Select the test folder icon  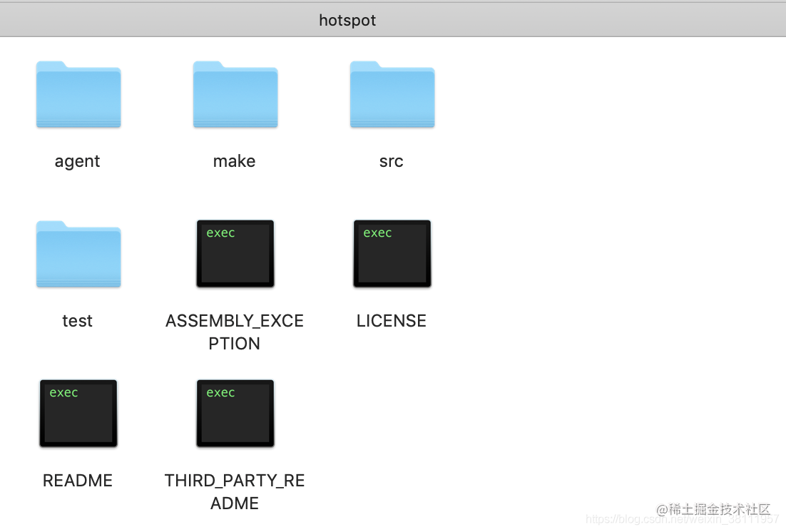[78, 254]
